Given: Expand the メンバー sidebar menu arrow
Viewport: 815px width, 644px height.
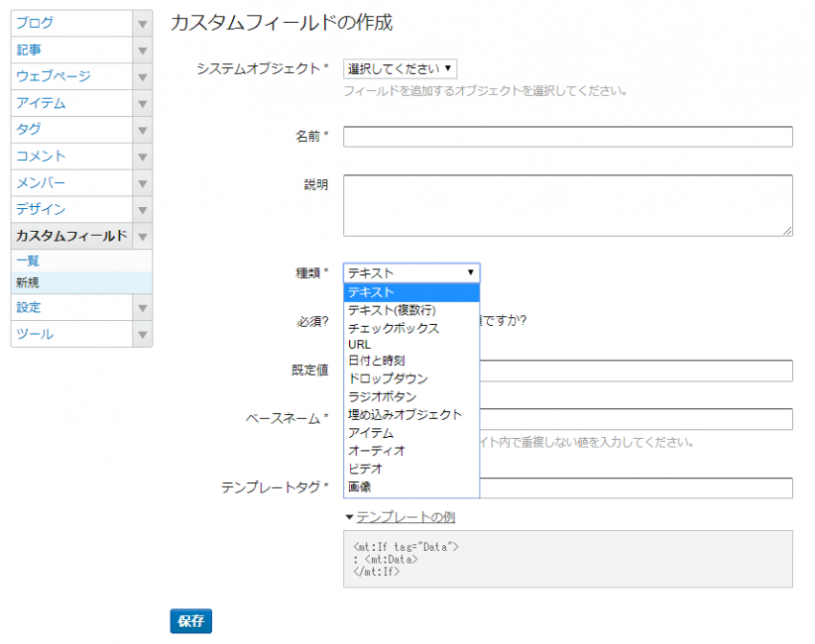Looking at the screenshot, I should click(x=142, y=183).
